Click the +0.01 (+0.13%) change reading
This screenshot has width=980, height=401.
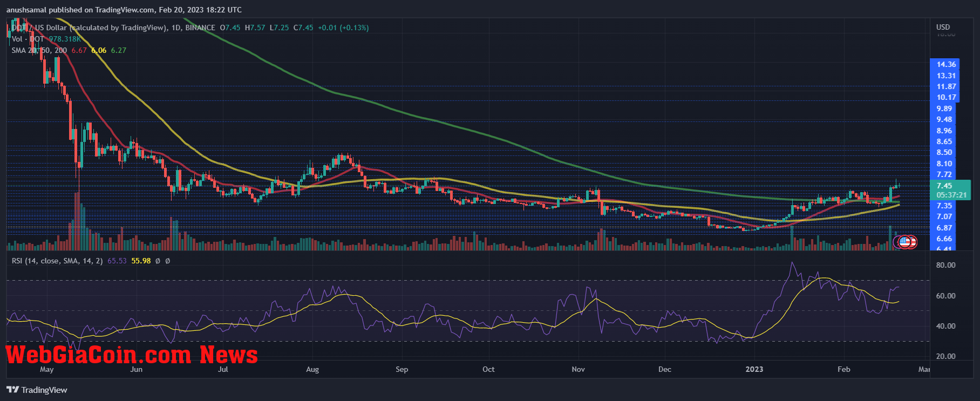click(343, 28)
